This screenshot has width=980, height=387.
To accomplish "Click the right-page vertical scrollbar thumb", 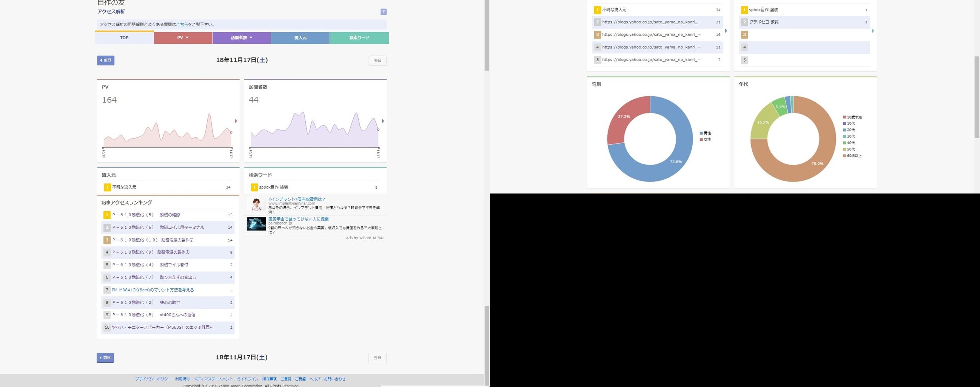I will point(977,97).
